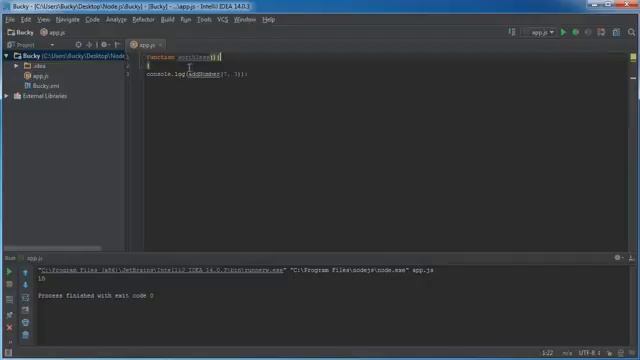Hide the Run tool window

pos(631,258)
